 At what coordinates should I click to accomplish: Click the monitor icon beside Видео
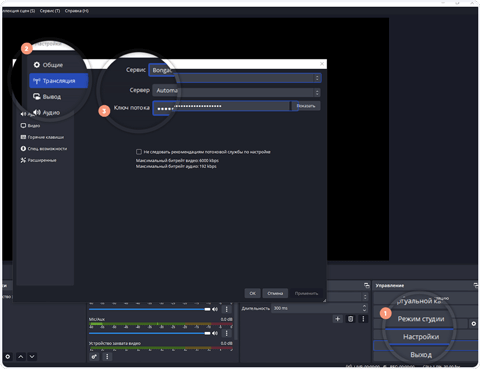point(23,126)
